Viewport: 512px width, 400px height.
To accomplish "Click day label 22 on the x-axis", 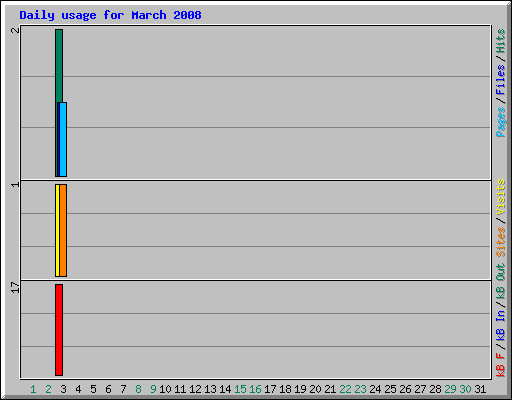I will (x=345, y=389).
